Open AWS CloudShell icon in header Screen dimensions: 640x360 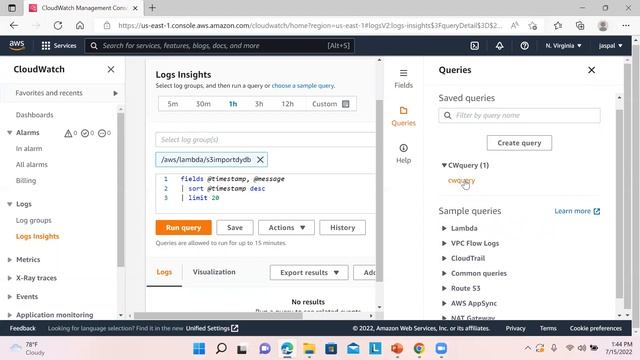(x=474, y=46)
